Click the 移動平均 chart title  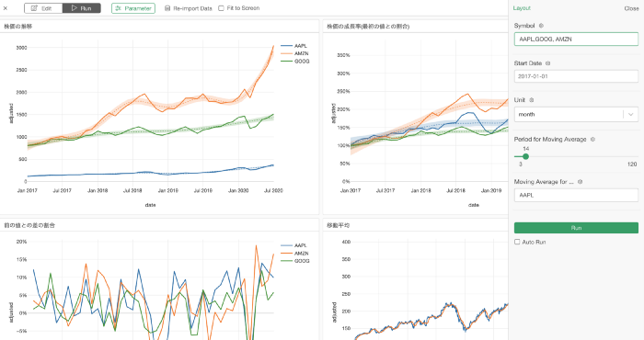click(338, 225)
